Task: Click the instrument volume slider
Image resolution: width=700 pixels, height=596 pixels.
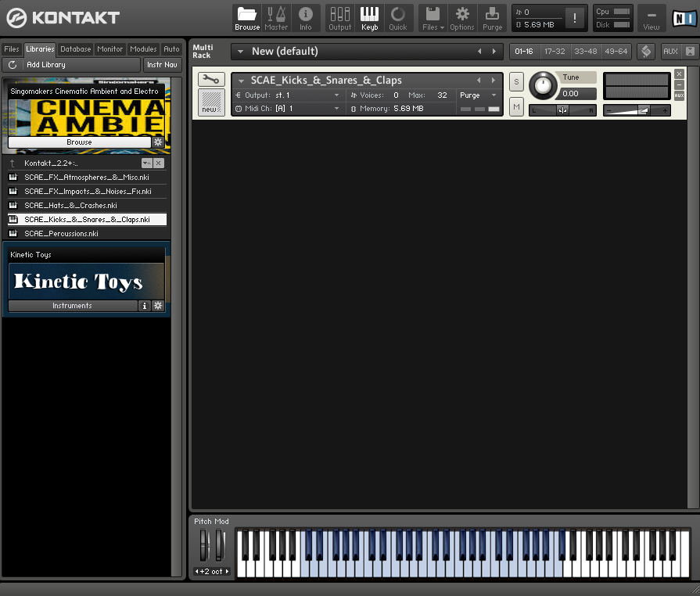Action: (637, 110)
